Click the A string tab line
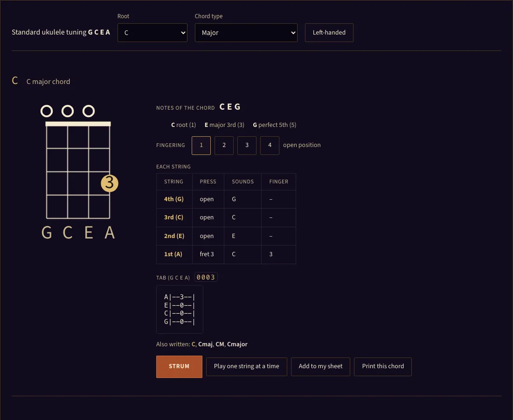 [180, 297]
